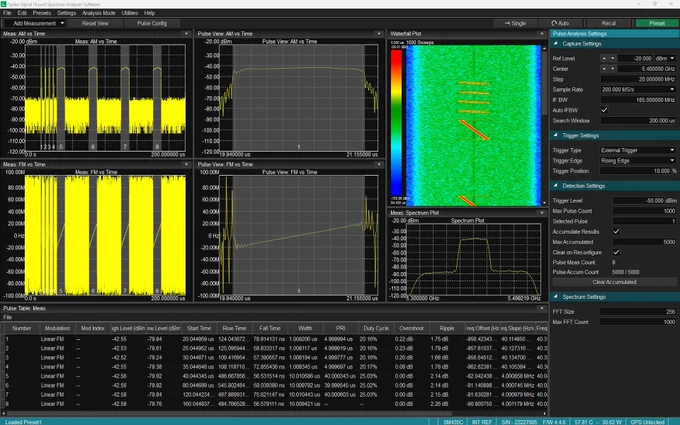Start Auto continuous sweep
The image size is (680, 425).
coord(560,23)
